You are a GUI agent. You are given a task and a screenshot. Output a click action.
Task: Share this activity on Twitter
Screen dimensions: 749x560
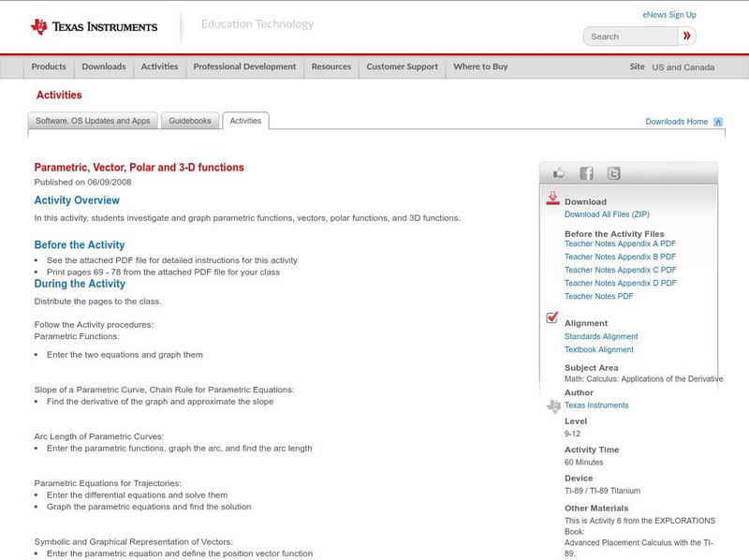point(613,172)
